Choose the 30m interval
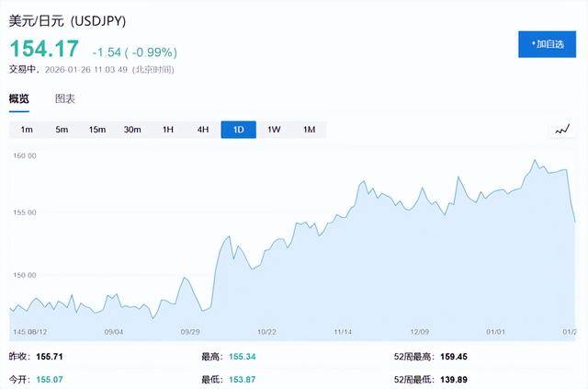The height and width of the screenshot is (389, 588). 132,130
